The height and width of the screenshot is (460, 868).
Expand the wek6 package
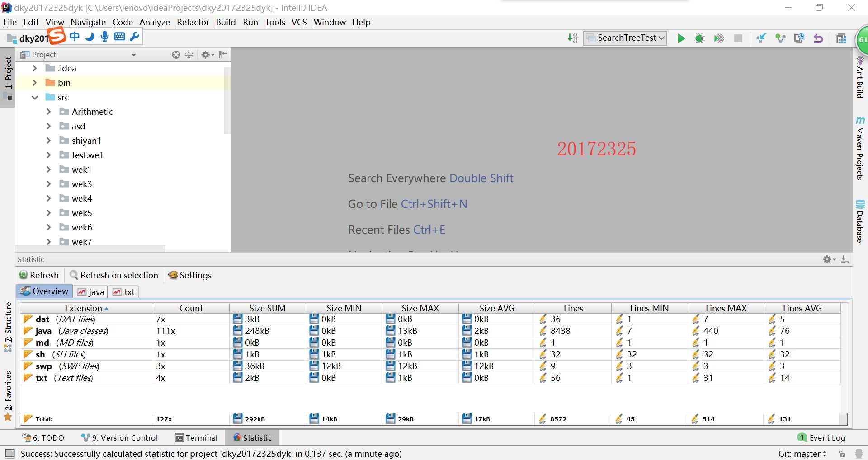tap(49, 227)
